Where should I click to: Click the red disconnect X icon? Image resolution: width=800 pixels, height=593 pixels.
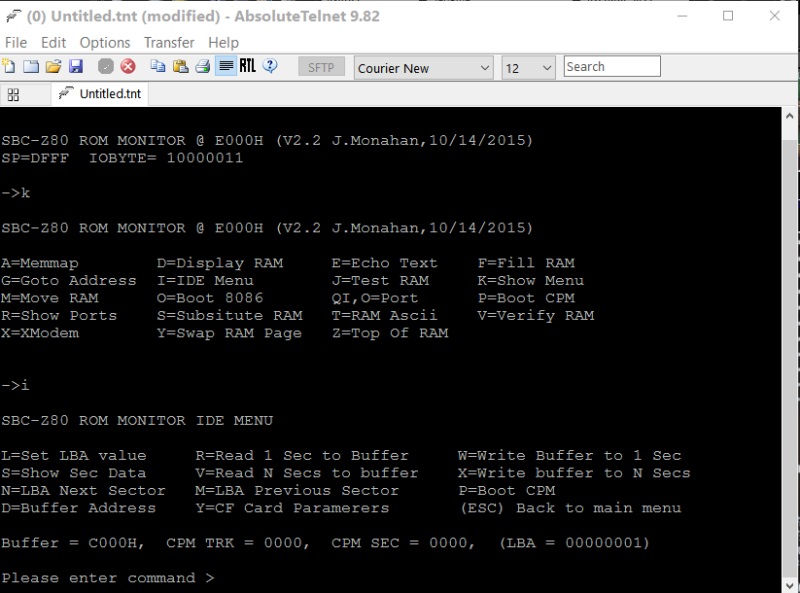tap(128, 66)
